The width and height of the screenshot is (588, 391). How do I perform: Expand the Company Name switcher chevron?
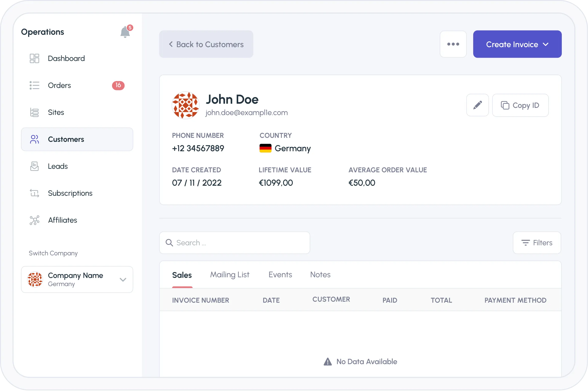tap(123, 280)
